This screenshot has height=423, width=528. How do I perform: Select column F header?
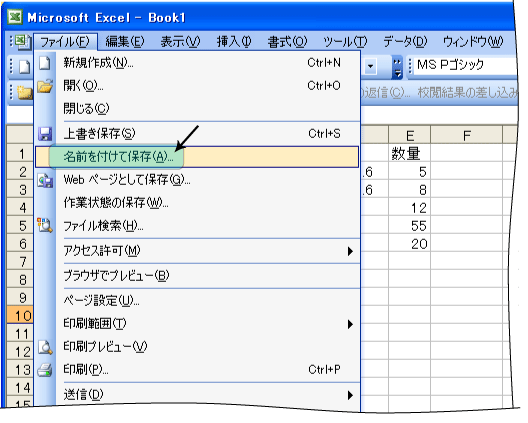click(467, 136)
